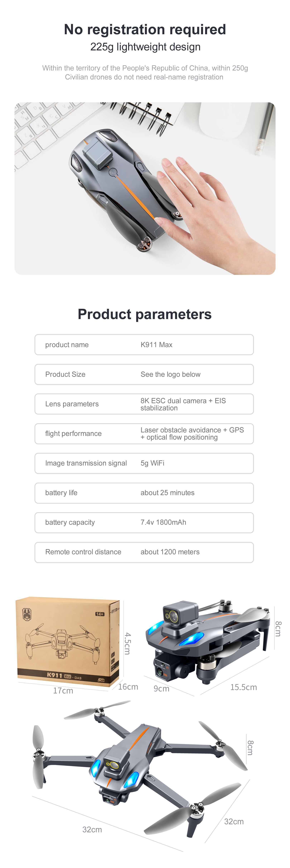Viewport: 290px width, 868px height.
Task: Click the Remote control distance row
Action: 144,552
